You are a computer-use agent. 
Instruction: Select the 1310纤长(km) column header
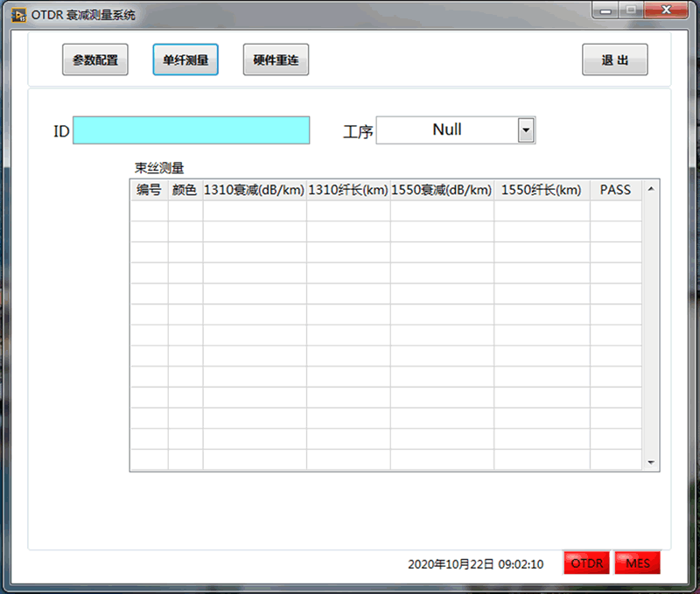coord(348,190)
